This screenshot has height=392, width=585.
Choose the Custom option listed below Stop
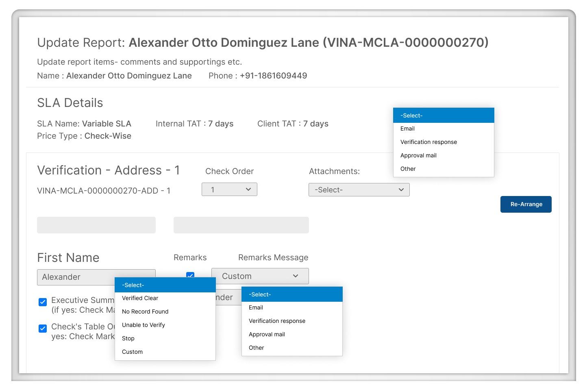coord(133,352)
